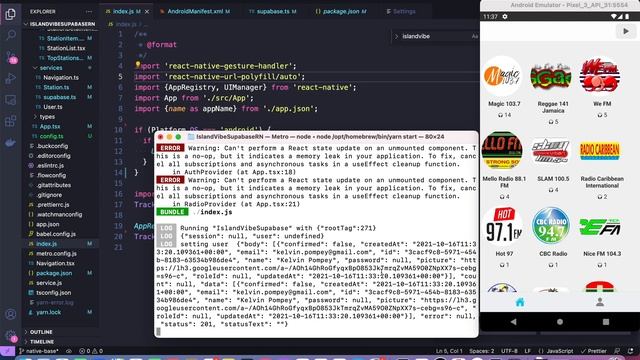The width and height of the screenshot is (640, 360).
Task: Click the lightbulb code action icon
Action: 138,64
